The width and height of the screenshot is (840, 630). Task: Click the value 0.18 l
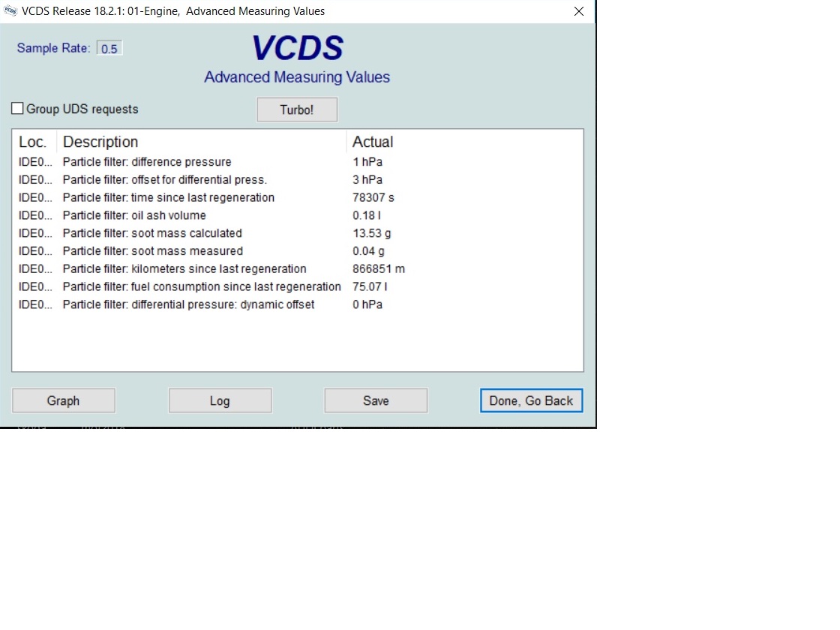pyautogui.click(x=367, y=215)
